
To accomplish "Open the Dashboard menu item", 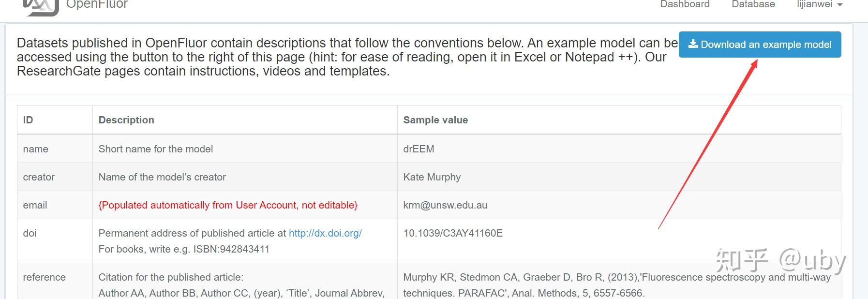I will (x=685, y=4).
